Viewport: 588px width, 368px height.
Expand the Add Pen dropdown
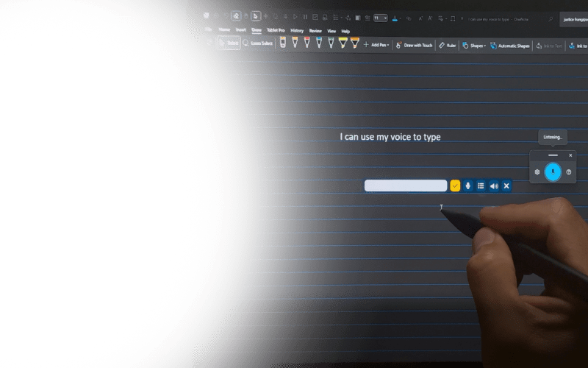coord(376,45)
